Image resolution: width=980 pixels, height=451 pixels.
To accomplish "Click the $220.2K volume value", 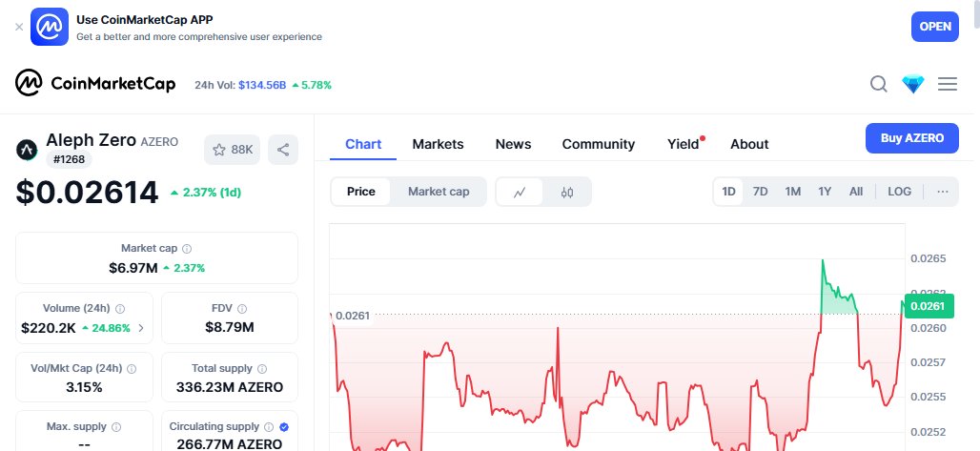I will (x=49, y=328).
